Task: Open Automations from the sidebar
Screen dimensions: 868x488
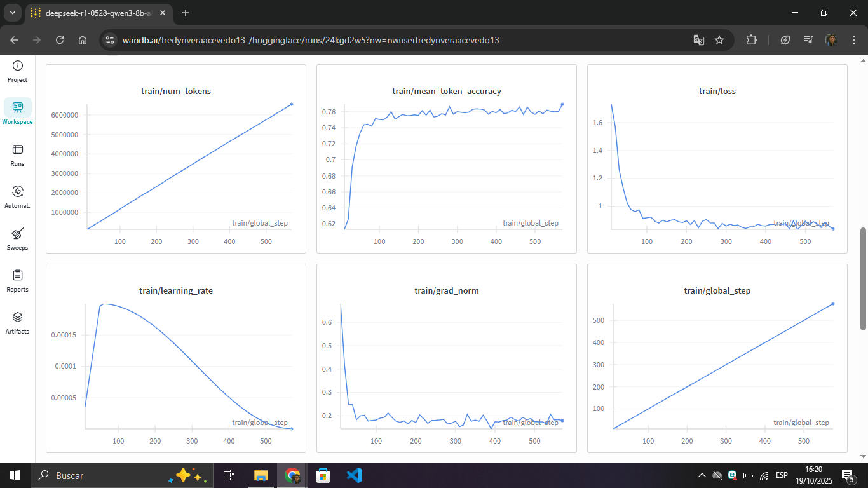Action: (x=17, y=194)
